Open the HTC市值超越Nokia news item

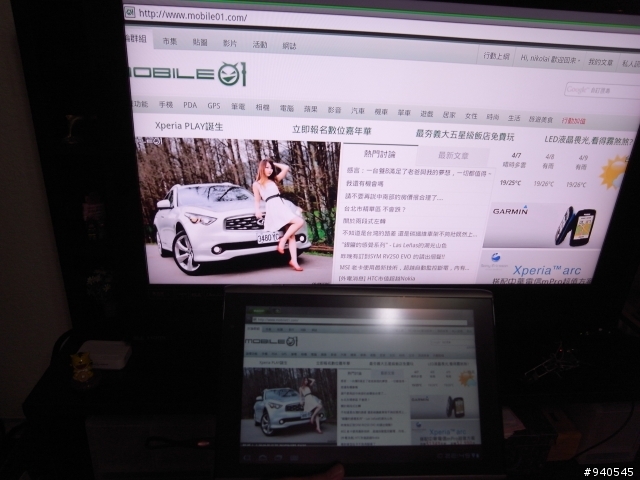(x=377, y=278)
